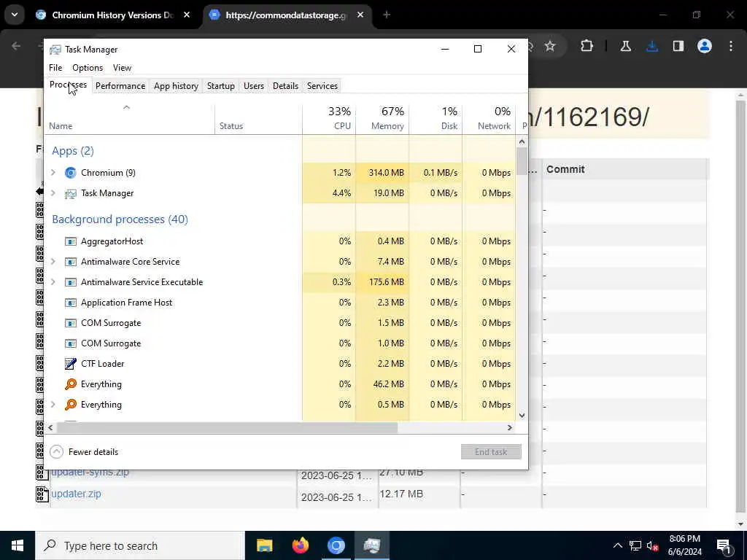
Task: Switch to the Details tab
Action: [285, 86]
